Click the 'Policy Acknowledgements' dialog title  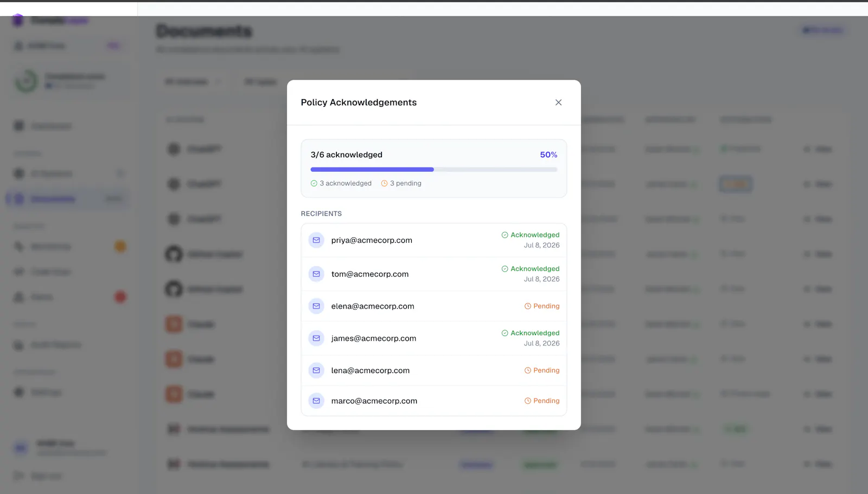[359, 102]
